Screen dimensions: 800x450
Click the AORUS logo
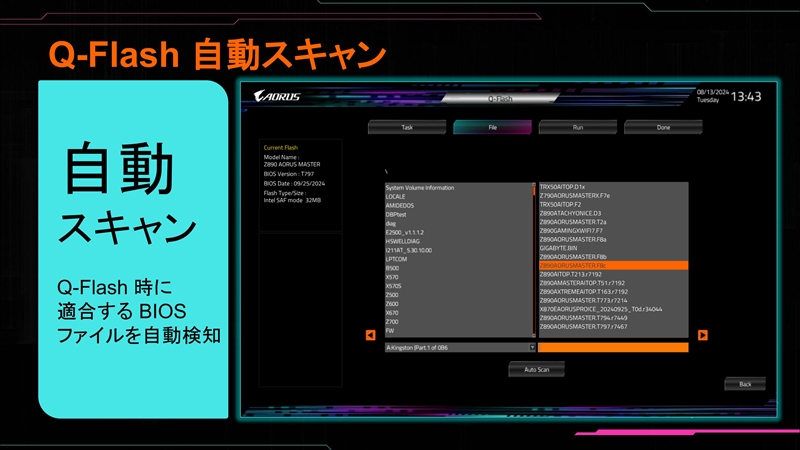tap(277, 96)
